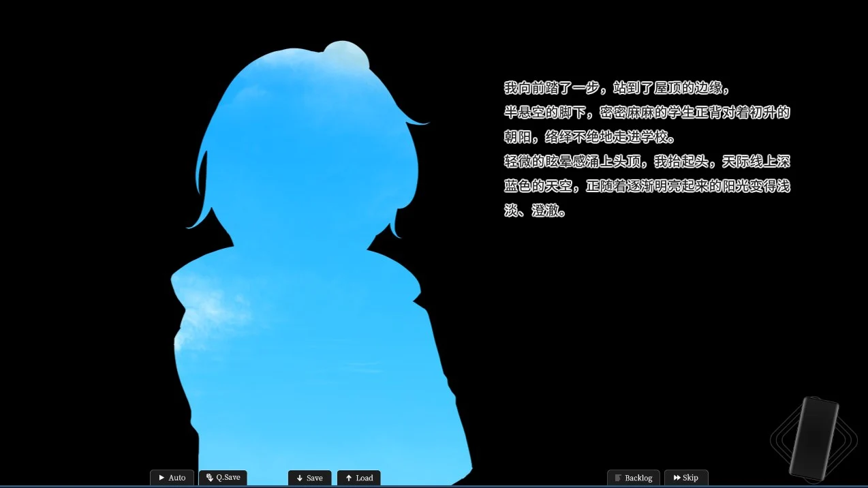Click the play triangle icon on Auto
This screenshot has height=488, width=868.
click(x=161, y=478)
